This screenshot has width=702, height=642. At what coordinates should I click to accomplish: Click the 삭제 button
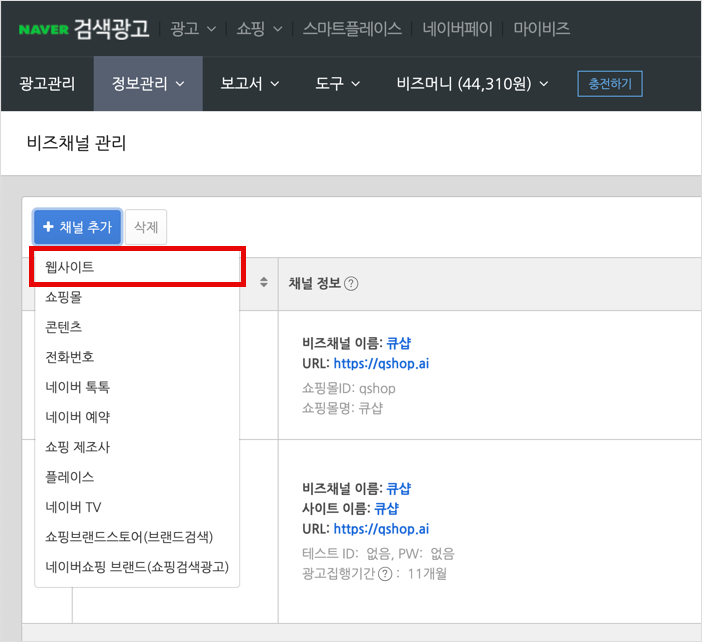pyautogui.click(x=146, y=227)
